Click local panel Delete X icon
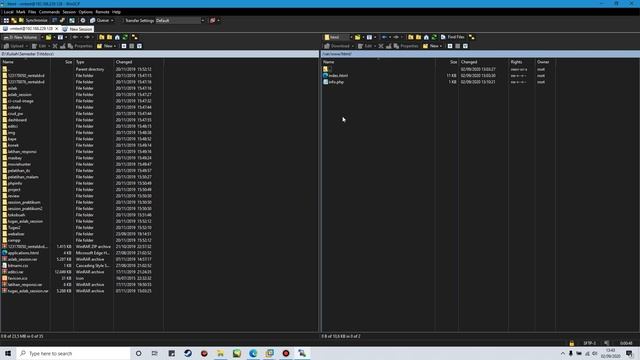This screenshot has width=640, height=360. (55, 46)
